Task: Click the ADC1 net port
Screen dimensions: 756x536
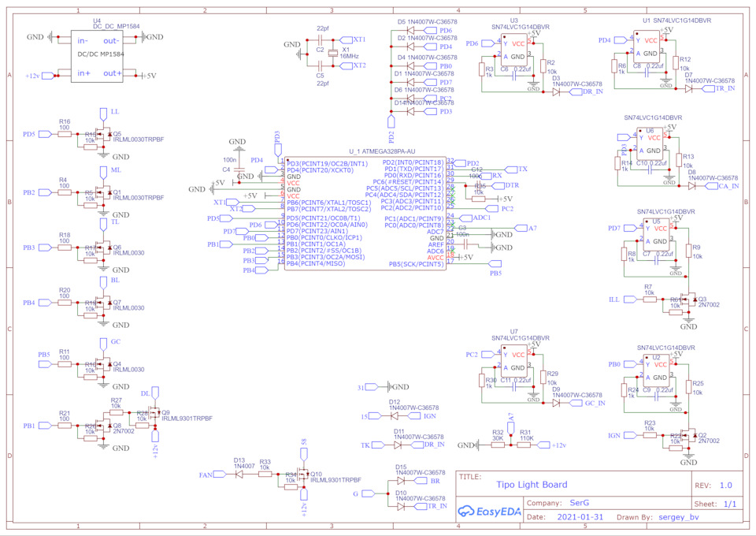Action: (x=465, y=218)
